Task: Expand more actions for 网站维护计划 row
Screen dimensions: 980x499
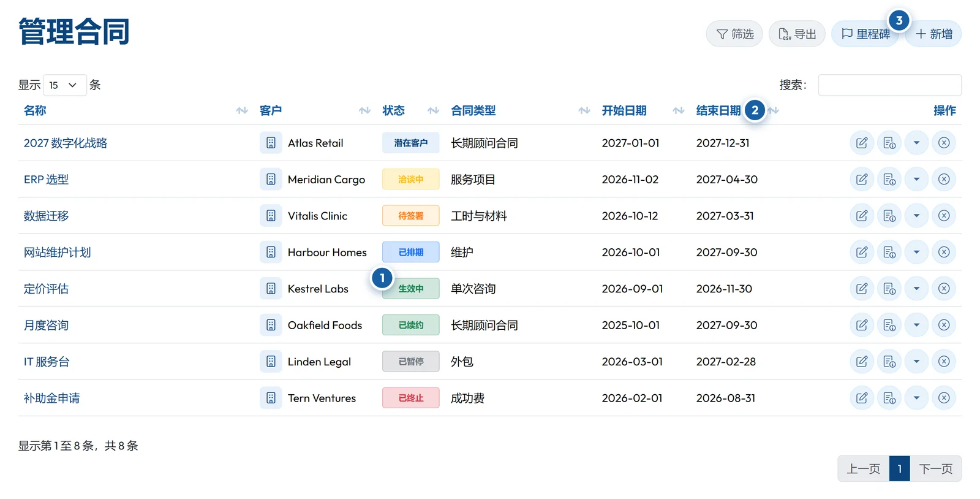Action: (916, 252)
